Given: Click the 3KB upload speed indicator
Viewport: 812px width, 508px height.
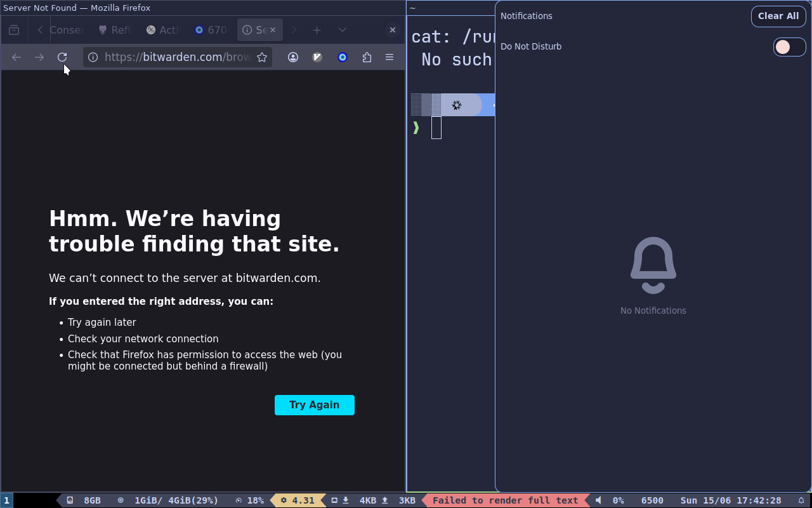Looking at the screenshot, I should click(398, 500).
